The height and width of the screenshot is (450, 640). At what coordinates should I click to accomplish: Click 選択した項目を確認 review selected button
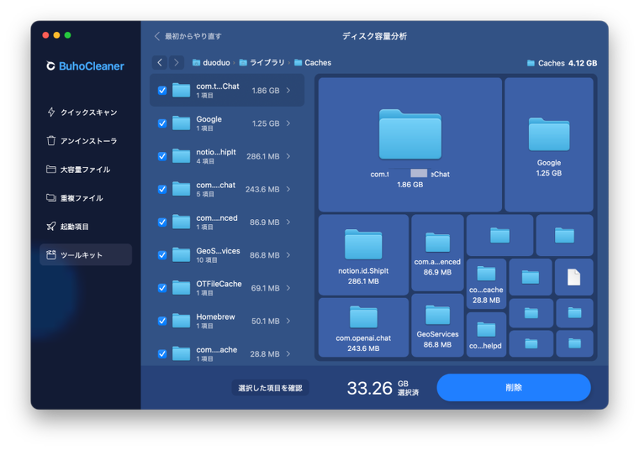coord(270,388)
